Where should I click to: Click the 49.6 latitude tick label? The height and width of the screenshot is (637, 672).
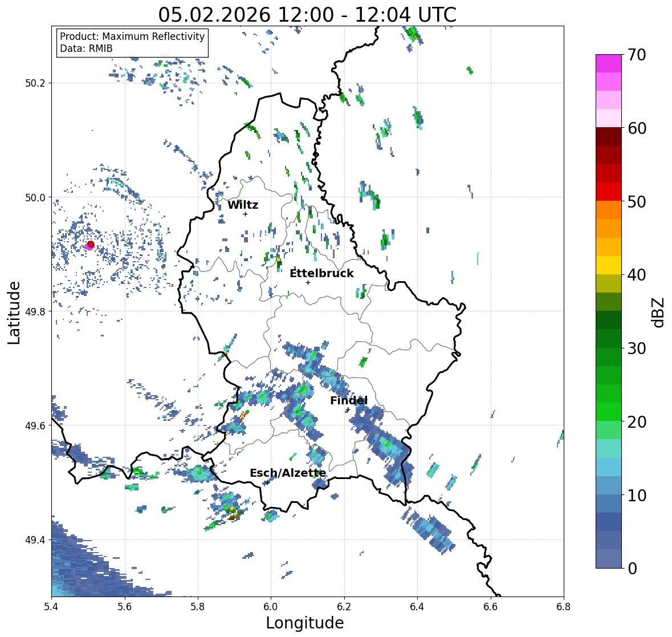click(x=35, y=425)
